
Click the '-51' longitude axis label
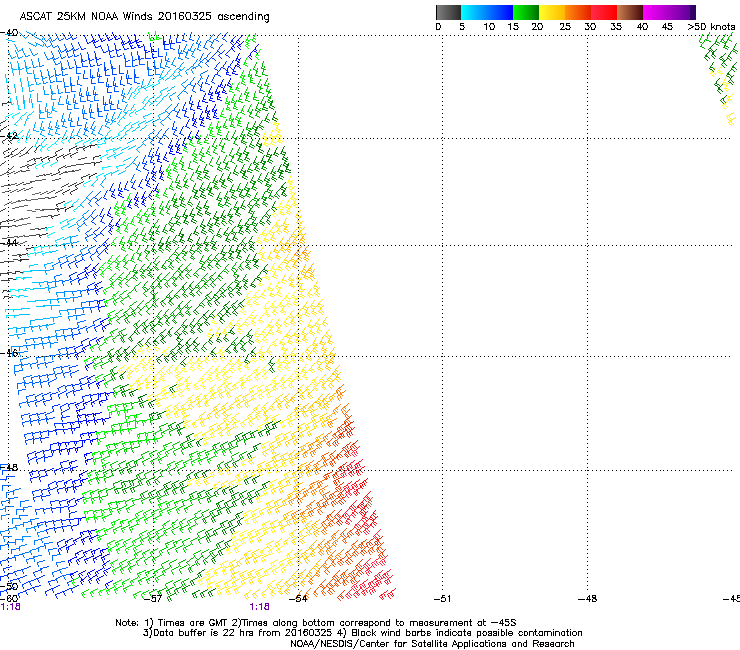pyautogui.click(x=442, y=599)
